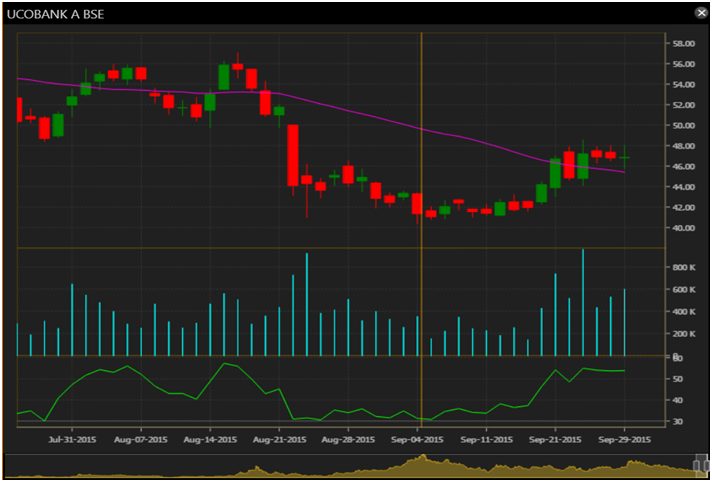The width and height of the screenshot is (712, 482).
Task: Click the Aug-07-2015 date label
Action: tap(141, 440)
